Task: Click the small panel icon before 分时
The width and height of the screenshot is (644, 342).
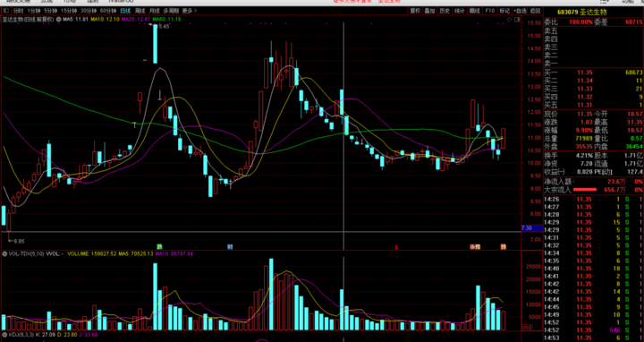Action: (6, 11)
